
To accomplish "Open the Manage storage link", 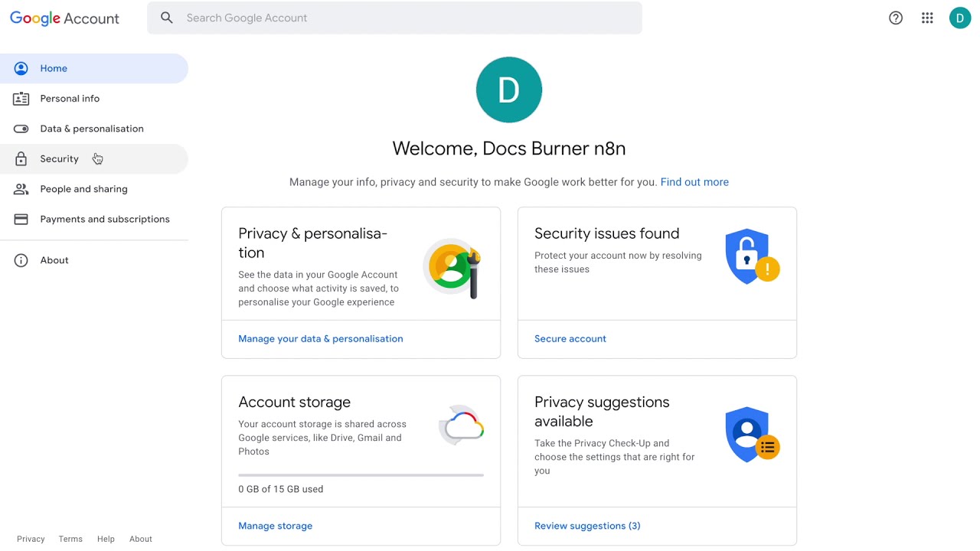I will click(275, 526).
